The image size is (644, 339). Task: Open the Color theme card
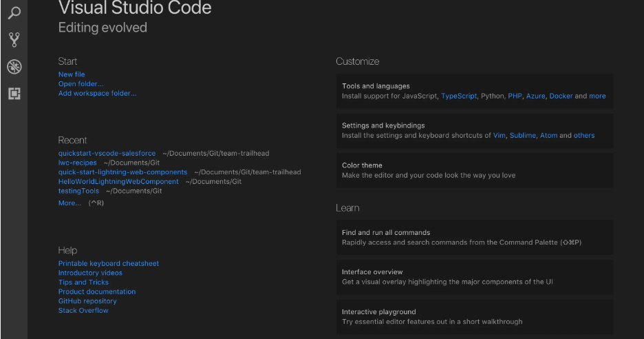pos(475,170)
